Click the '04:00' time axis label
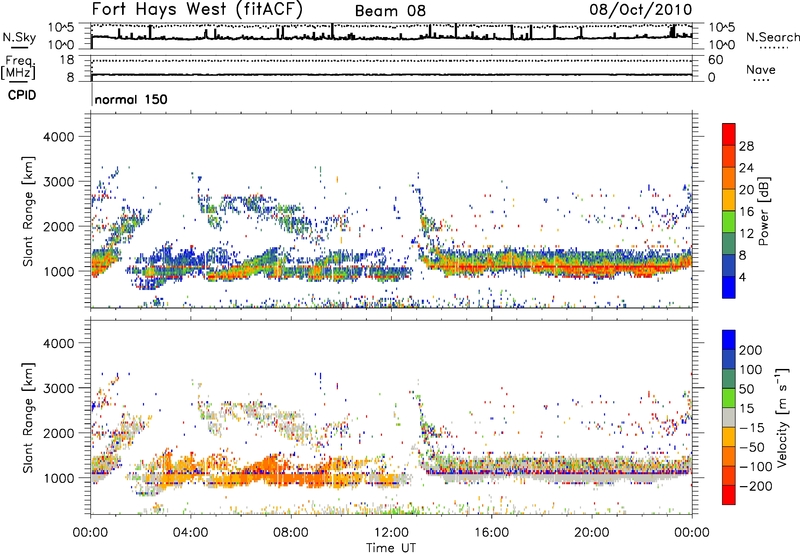800x554 pixels. pos(190,533)
